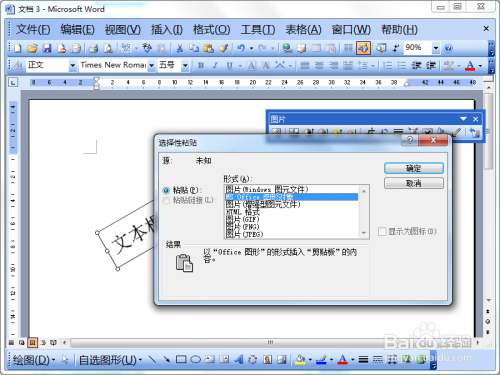Center-align the paragraph

(x=319, y=65)
